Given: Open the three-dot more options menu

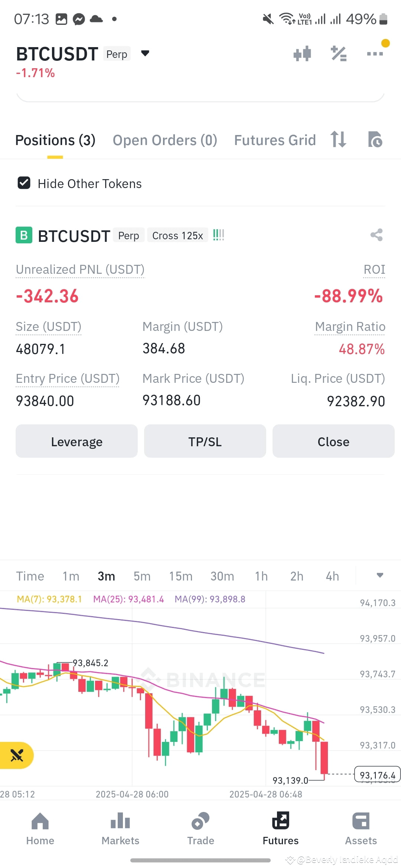Looking at the screenshot, I should pyautogui.click(x=375, y=54).
